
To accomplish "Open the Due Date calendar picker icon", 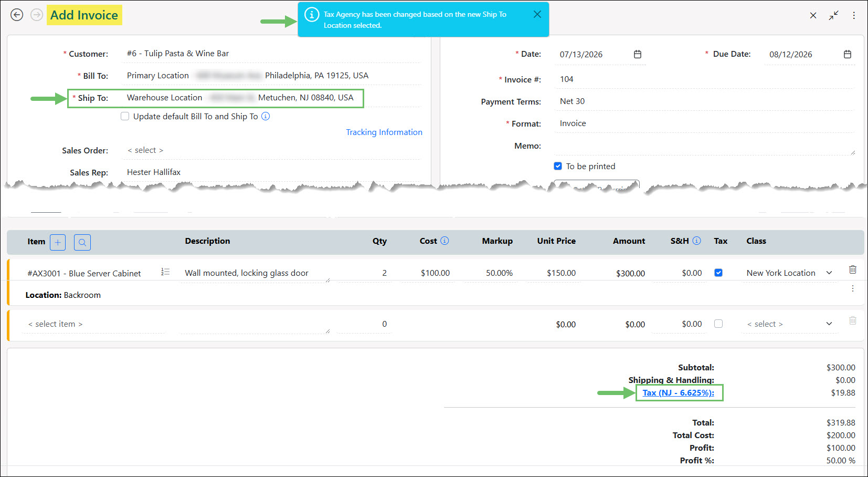I will pos(848,54).
